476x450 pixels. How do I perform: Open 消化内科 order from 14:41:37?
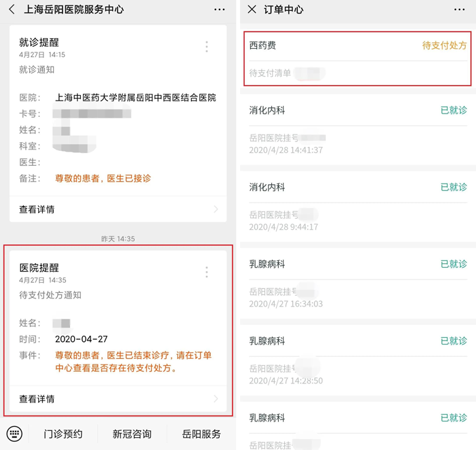tap(357, 129)
